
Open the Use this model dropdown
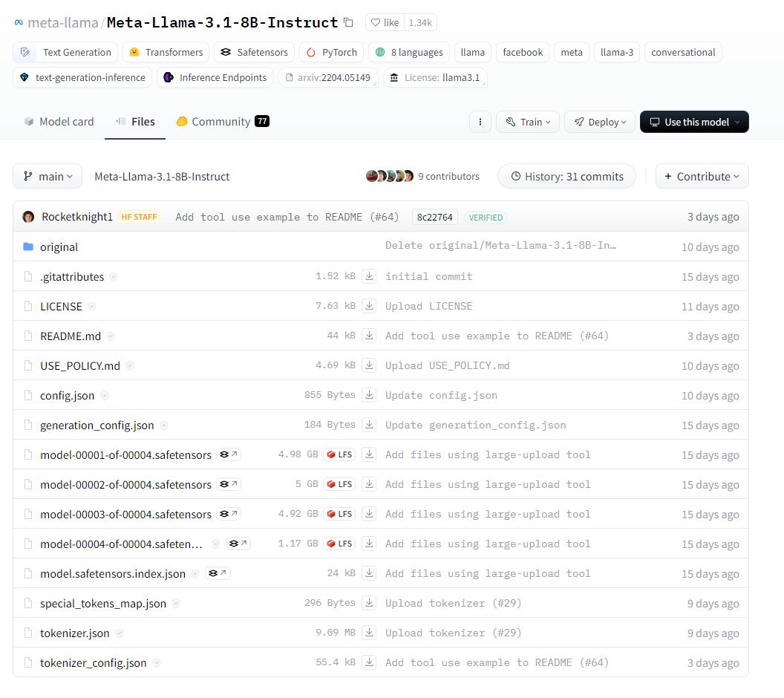tap(694, 122)
